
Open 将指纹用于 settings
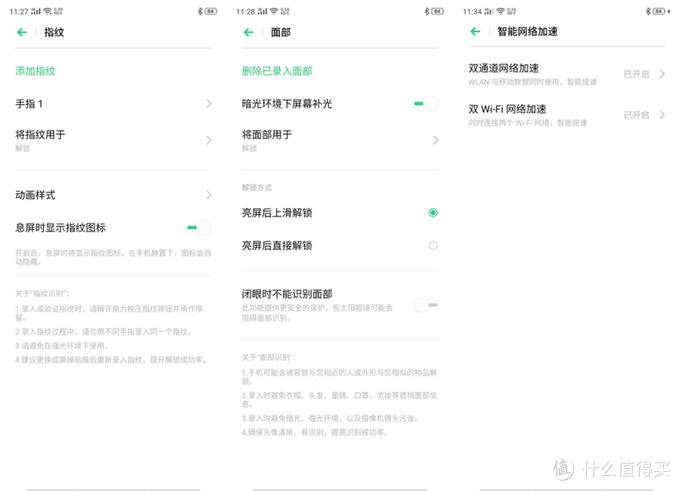click(114, 140)
